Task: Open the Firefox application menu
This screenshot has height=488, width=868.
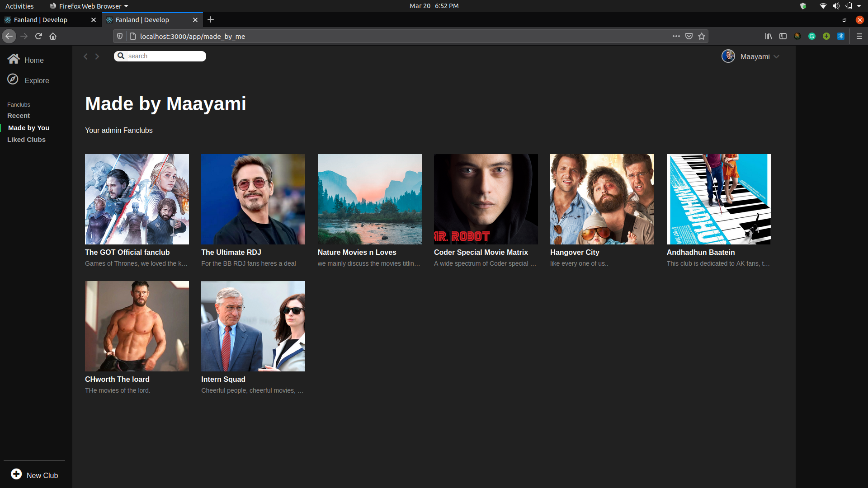Action: tap(858, 36)
